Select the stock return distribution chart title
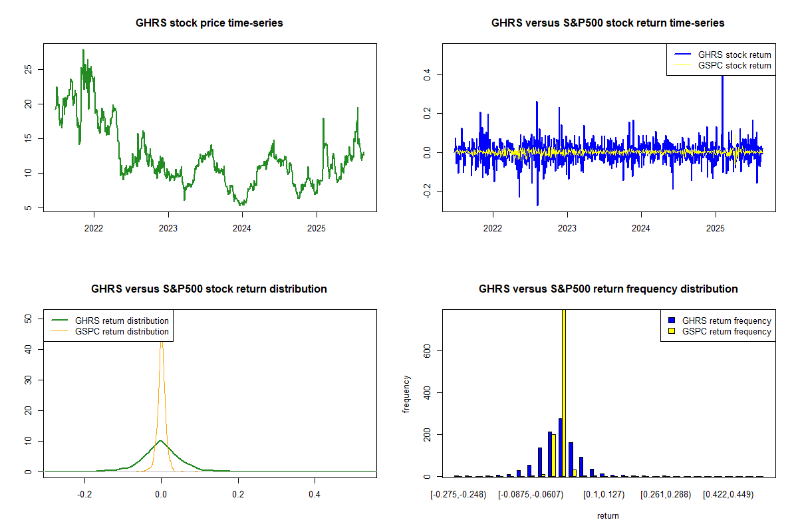The width and height of the screenshot is (798, 532). (x=209, y=289)
